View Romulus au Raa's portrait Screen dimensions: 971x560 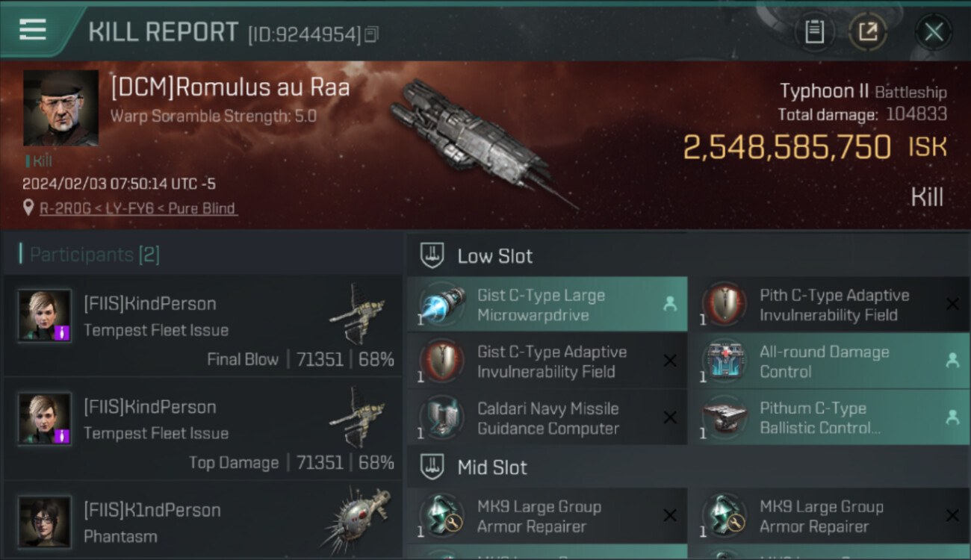[x=61, y=108]
